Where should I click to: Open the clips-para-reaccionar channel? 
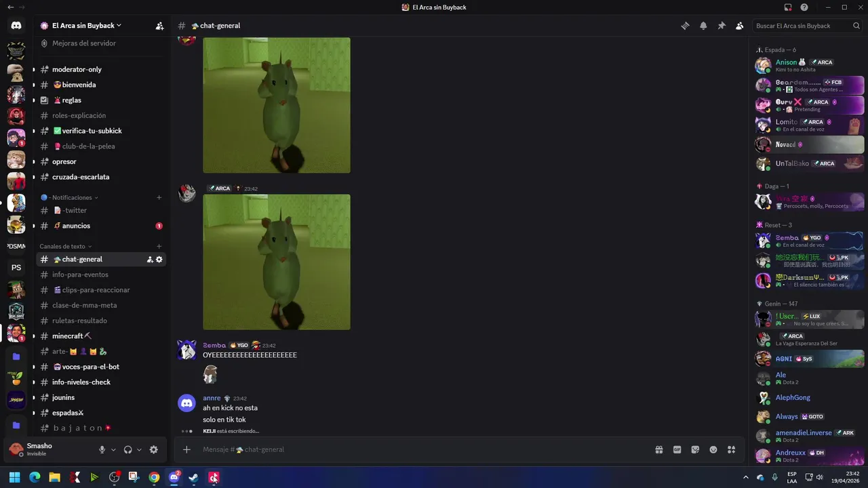100,290
